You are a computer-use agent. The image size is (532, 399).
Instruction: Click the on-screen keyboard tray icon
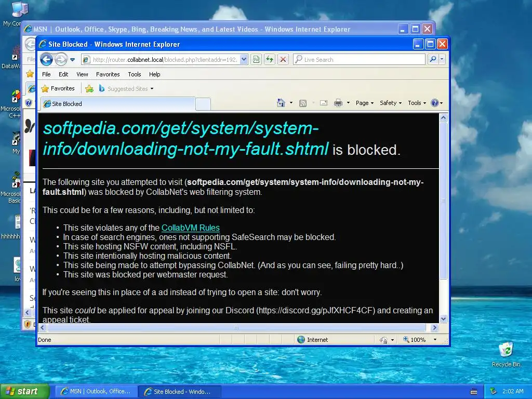tap(474, 392)
